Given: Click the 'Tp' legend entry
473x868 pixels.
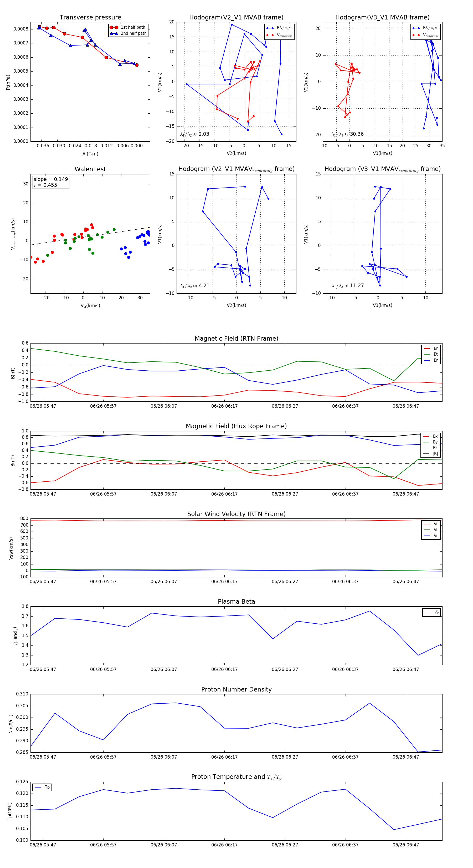Looking at the screenshot, I should coord(42,787).
